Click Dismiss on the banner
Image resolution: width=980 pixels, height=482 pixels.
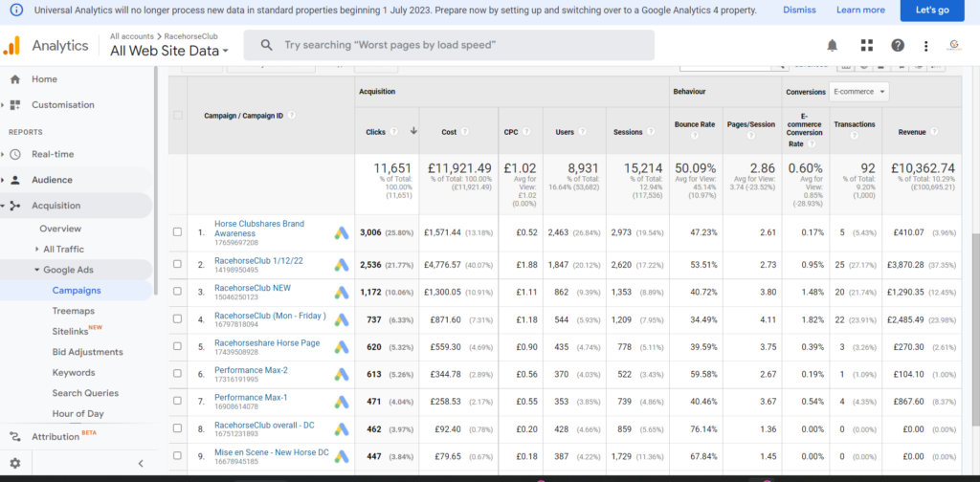799,10
